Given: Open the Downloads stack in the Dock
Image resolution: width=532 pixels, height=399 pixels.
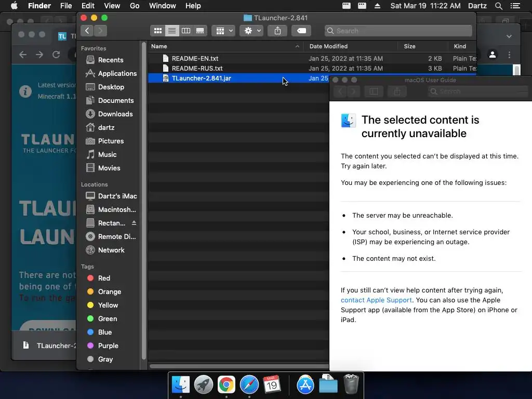Looking at the screenshot, I should [328, 384].
